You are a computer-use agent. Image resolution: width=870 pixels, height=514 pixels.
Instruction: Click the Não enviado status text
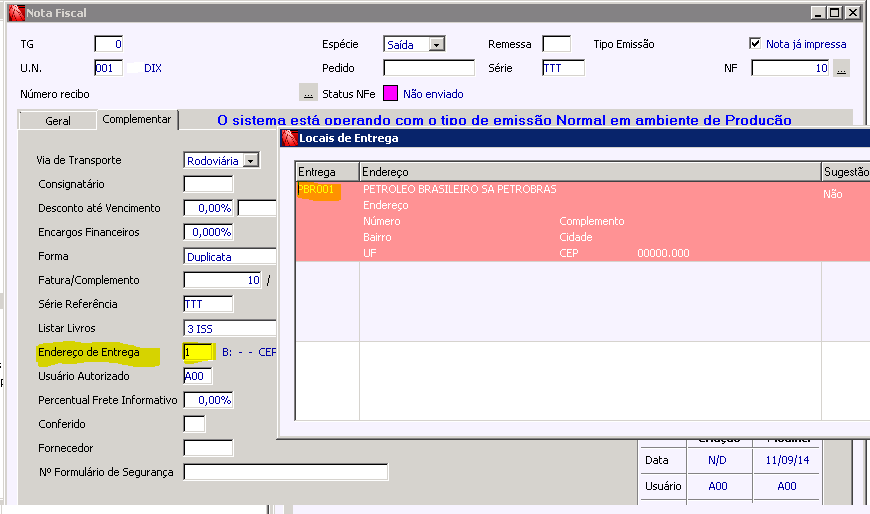click(x=433, y=94)
